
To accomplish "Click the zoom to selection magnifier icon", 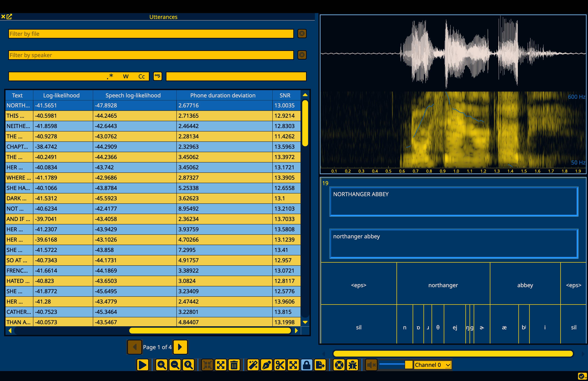I will [x=188, y=365].
